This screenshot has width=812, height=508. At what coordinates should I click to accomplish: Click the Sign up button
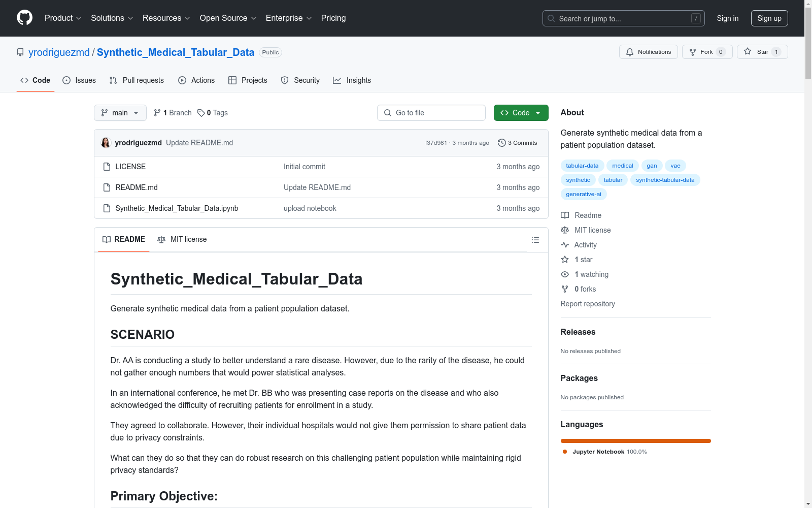point(769,18)
